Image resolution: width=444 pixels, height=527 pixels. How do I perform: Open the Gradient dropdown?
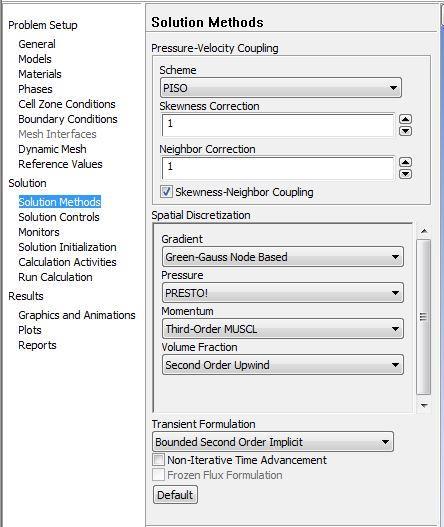coord(283,257)
